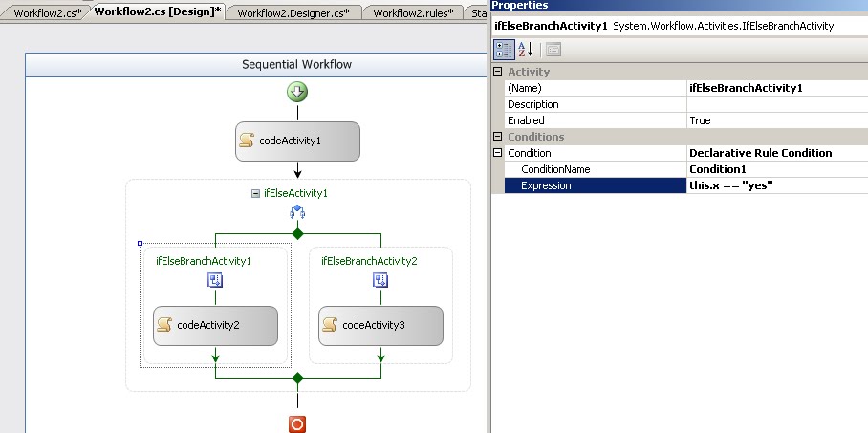The width and height of the screenshot is (868, 433).
Task: Collapse the Conditions property category
Action: (498, 137)
